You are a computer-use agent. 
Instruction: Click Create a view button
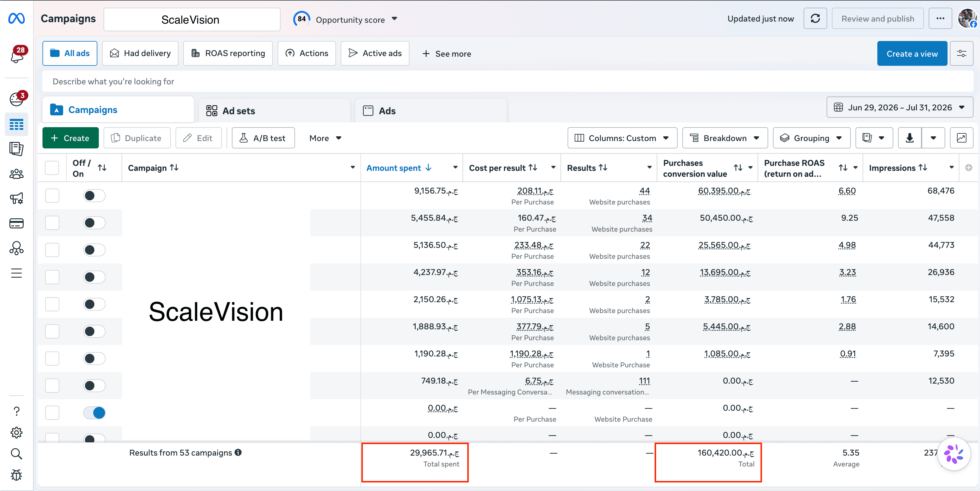(x=912, y=54)
